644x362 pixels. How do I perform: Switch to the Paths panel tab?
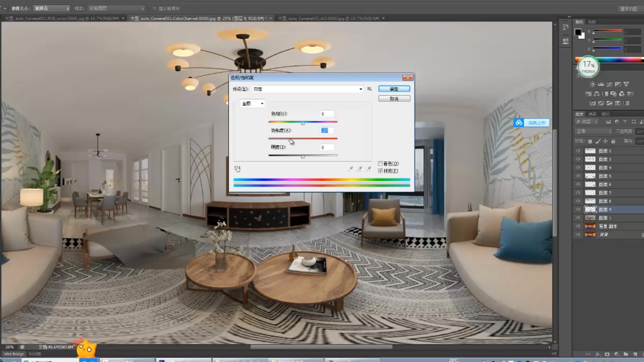point(605,114)
